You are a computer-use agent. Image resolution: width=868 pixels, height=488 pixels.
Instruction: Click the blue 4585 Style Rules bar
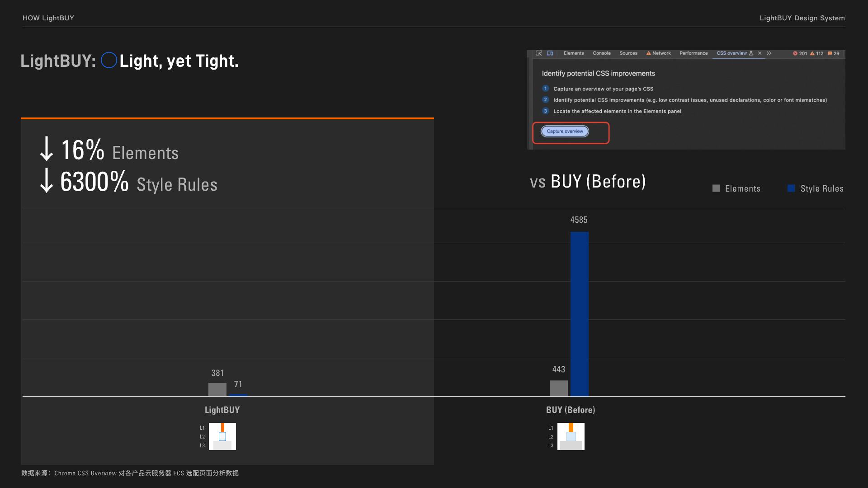pyautogui.click(x=580, y=314)
